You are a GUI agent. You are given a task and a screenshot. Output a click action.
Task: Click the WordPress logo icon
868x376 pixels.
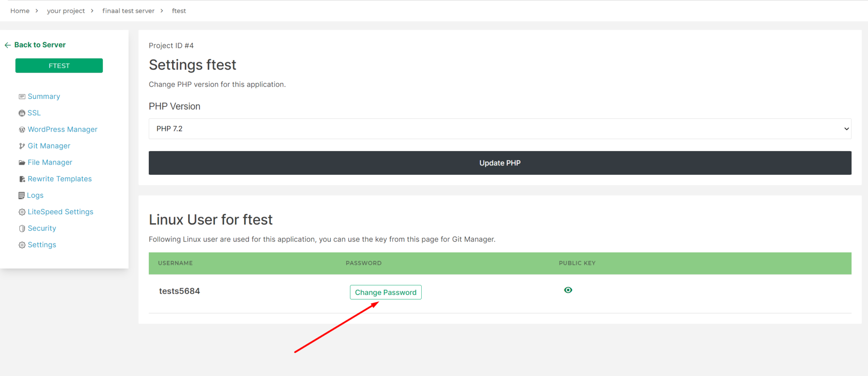pos(22,130)
